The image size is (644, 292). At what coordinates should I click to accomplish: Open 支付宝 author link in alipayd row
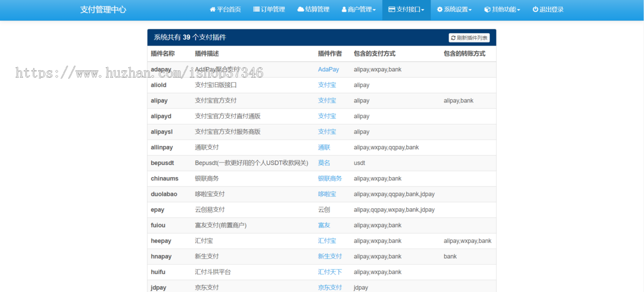coord(327,116)
